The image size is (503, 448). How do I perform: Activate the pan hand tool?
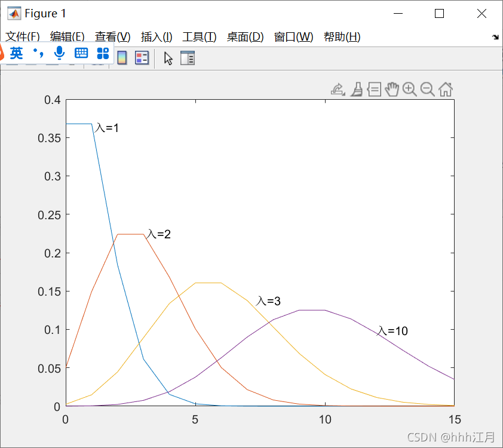[392, 90]
